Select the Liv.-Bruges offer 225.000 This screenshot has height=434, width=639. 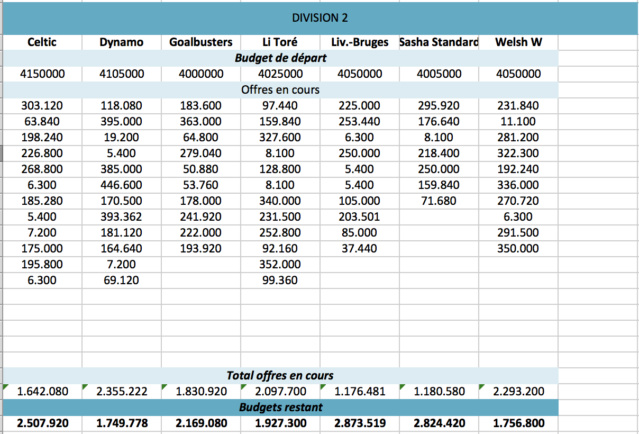tap(359, 106)
